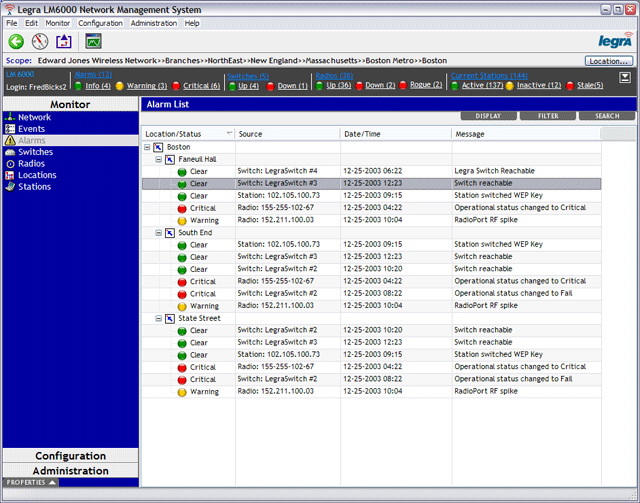640x503 pixels.
Task: Select Switches in the Monitor list
Action: pos(36,152)
